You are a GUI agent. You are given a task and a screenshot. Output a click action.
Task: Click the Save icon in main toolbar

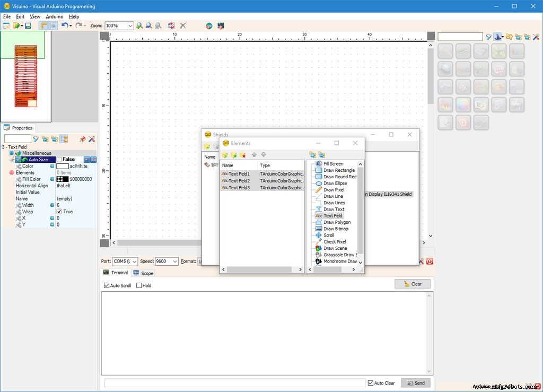pos(28,25)
